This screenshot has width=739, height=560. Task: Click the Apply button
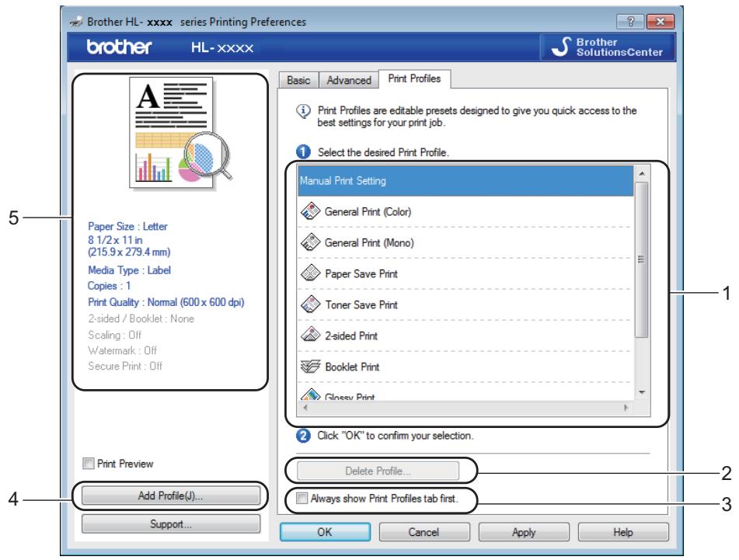click(x=524, y=532)
